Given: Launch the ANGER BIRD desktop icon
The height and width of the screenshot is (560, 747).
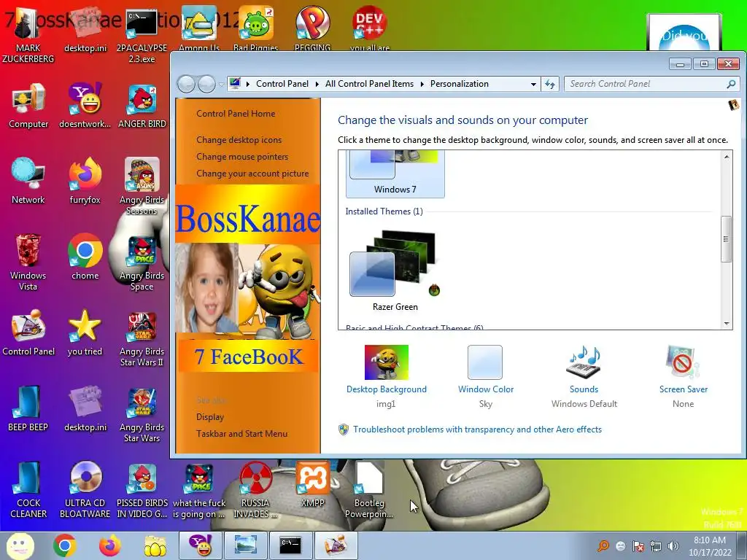Looking at the screenshot, I should point(142,106).
